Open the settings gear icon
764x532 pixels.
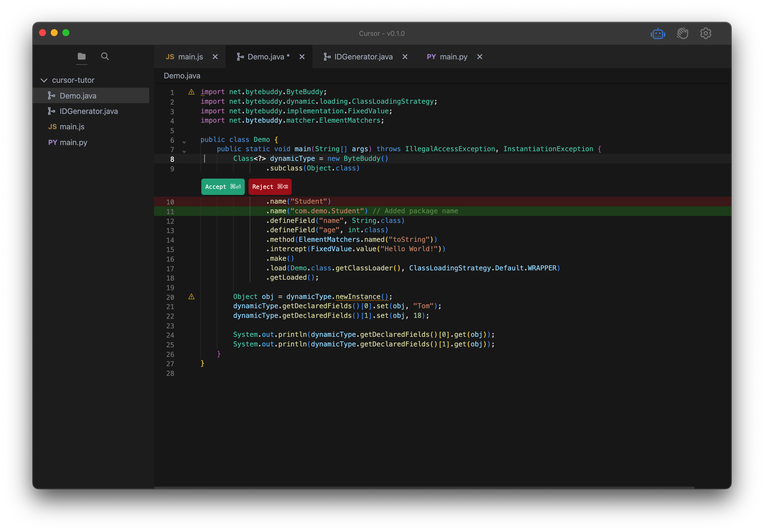(705, 33)
